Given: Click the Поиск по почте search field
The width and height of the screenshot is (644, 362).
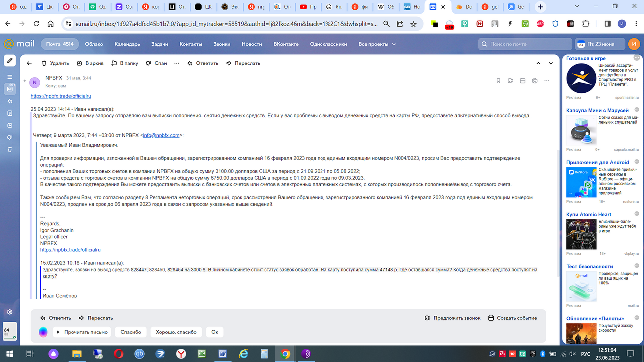Looking at the screenshot, I should click(525, 44).
